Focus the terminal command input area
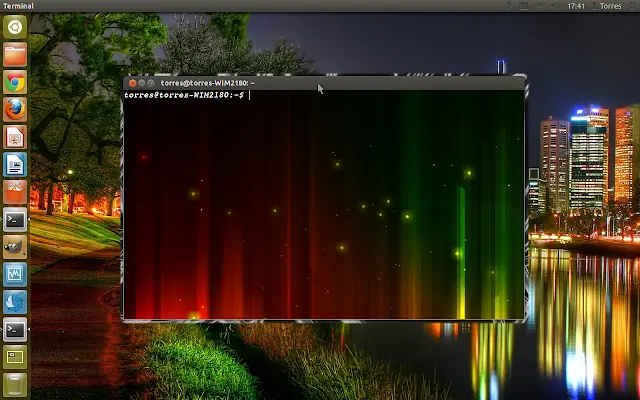Image resolution: width=640 pixels, height=400 pixels. (324, 204)
